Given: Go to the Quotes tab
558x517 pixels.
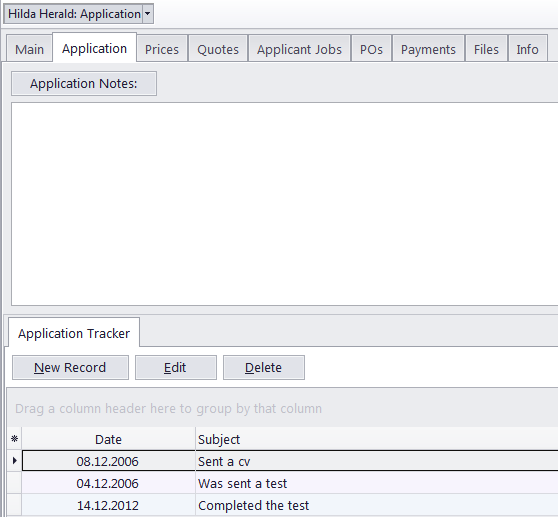Looking at the screenshot, I should point(218,49).
